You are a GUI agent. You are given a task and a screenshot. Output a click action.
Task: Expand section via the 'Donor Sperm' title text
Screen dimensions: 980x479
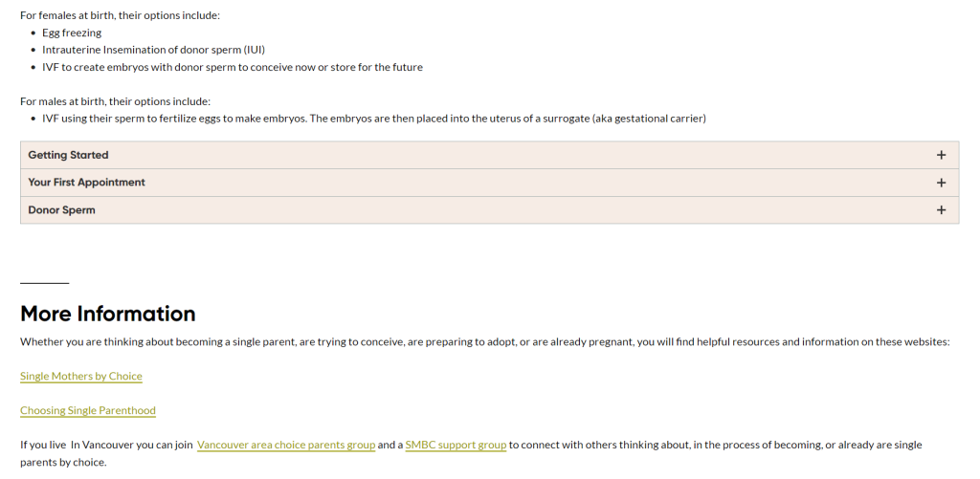tap(61, 210)
